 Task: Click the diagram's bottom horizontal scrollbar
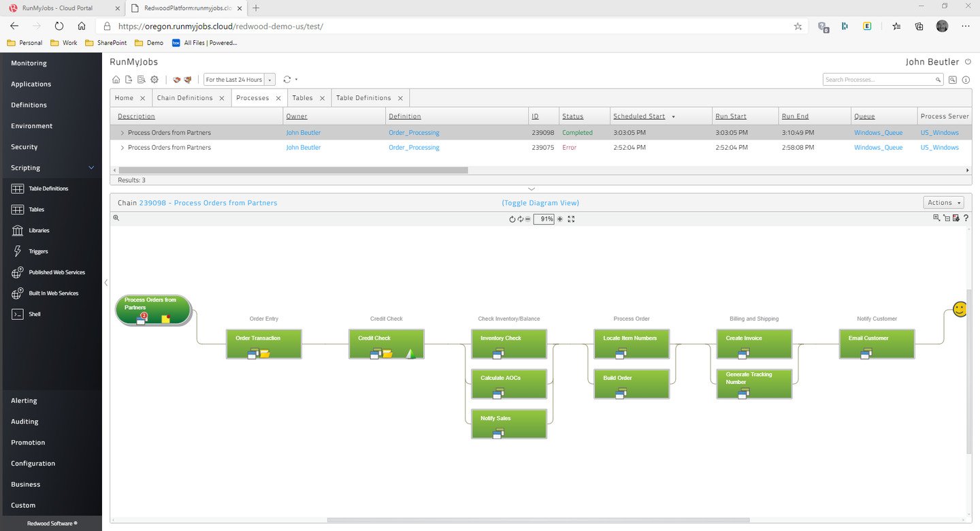537,520
